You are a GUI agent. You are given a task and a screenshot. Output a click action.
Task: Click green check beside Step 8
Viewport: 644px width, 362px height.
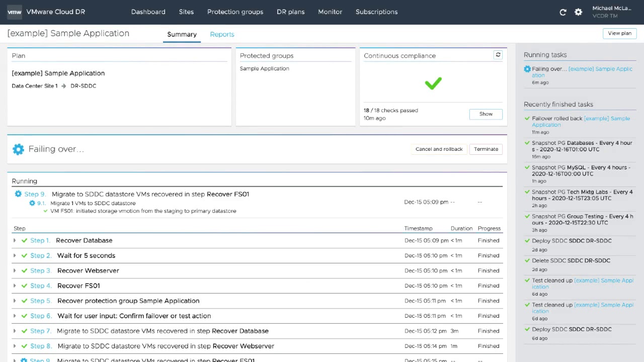(x=24, y=346)
